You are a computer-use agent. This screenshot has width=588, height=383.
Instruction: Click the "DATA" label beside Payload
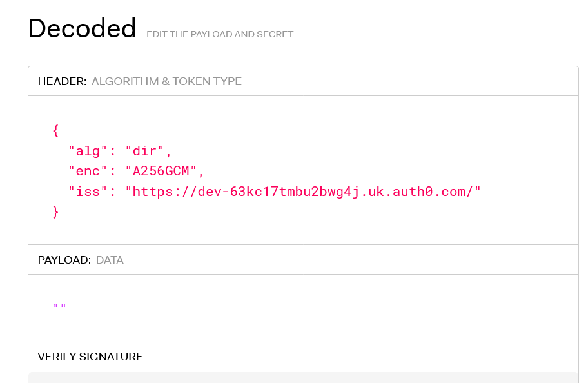pos(110,260)
